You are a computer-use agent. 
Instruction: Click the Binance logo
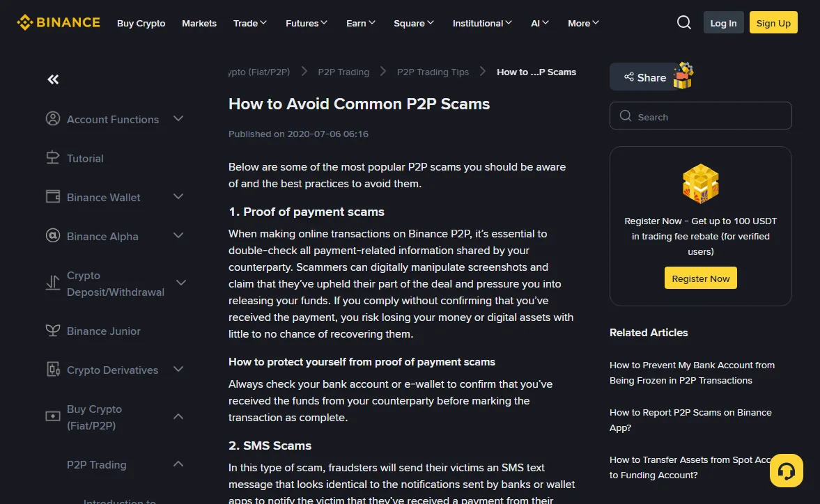click(x=58, y=22)
